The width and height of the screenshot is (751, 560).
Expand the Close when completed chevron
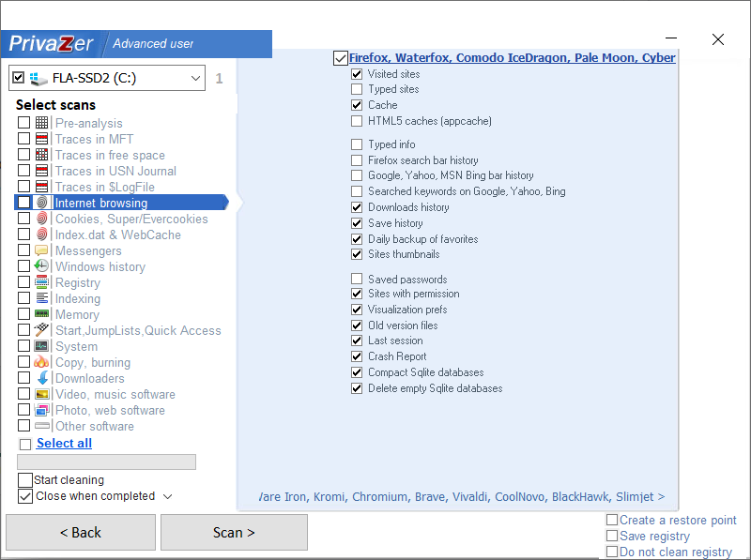coord(167,496)
